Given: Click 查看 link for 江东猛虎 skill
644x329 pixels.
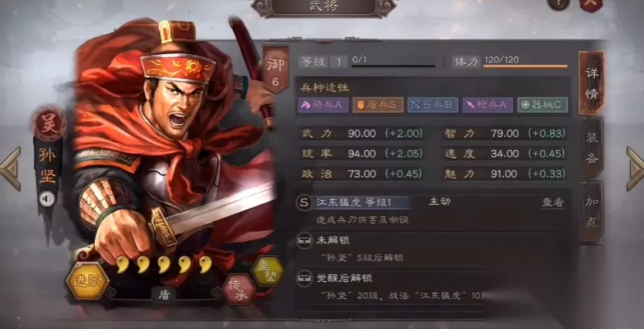Looking at the screenshot, I should click(x=552, y=203).
